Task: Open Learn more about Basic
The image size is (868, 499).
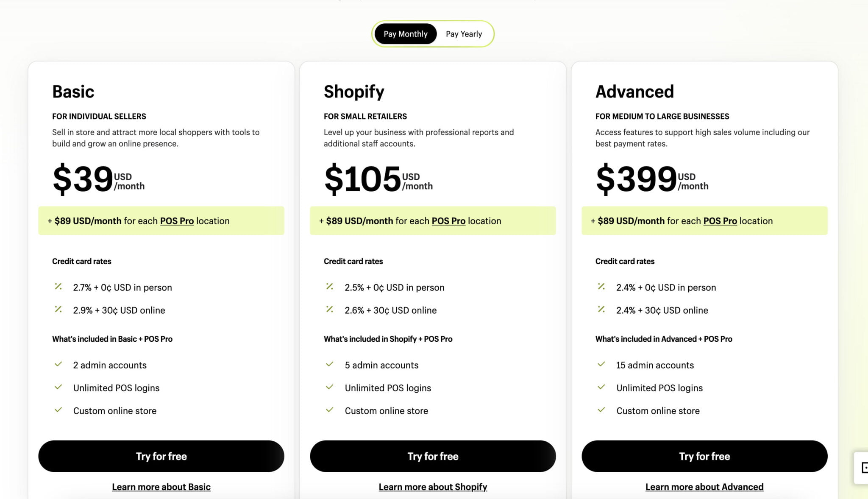Action: tap(161, 487)
